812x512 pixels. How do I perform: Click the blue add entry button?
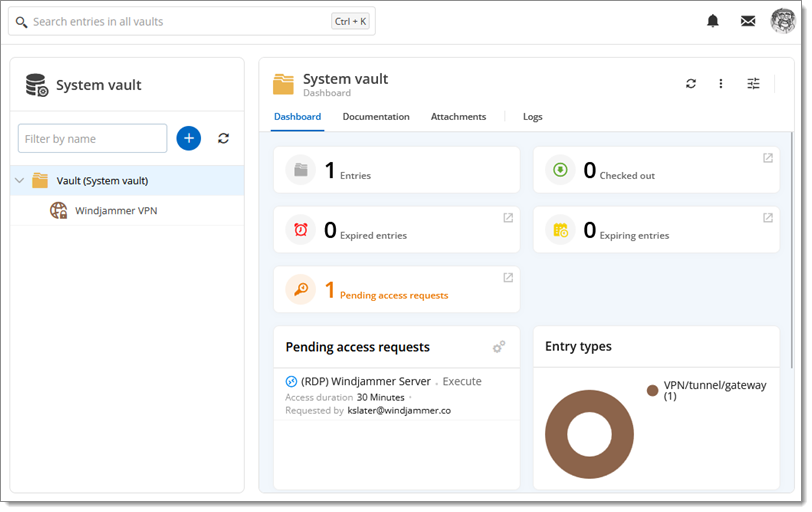pyautogui.click(x=188, y=138)
